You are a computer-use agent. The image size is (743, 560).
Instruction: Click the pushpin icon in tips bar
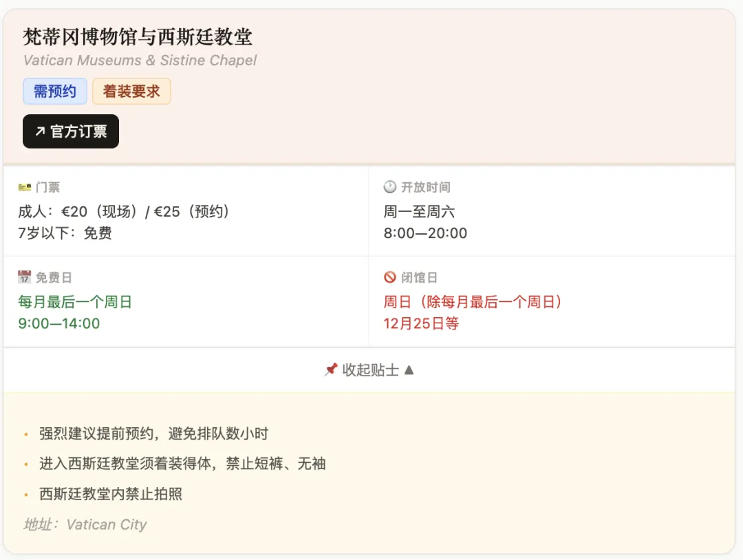(x=330, y=370)
